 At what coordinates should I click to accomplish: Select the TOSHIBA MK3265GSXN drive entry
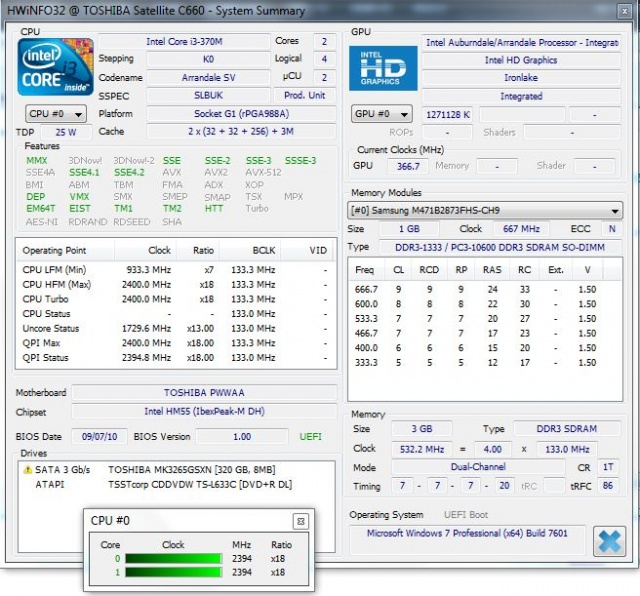pyautogui.click(x=176, y=470)
